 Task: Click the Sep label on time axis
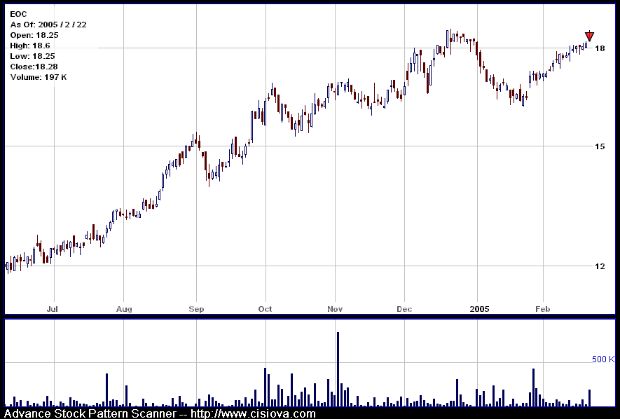click(196, 309)
